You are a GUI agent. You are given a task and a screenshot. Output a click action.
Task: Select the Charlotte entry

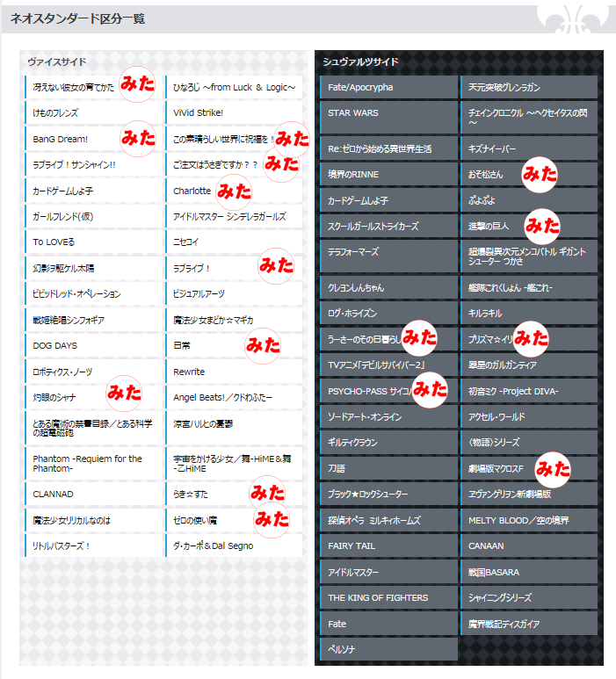pyautogui.click(x=234, y=191)
